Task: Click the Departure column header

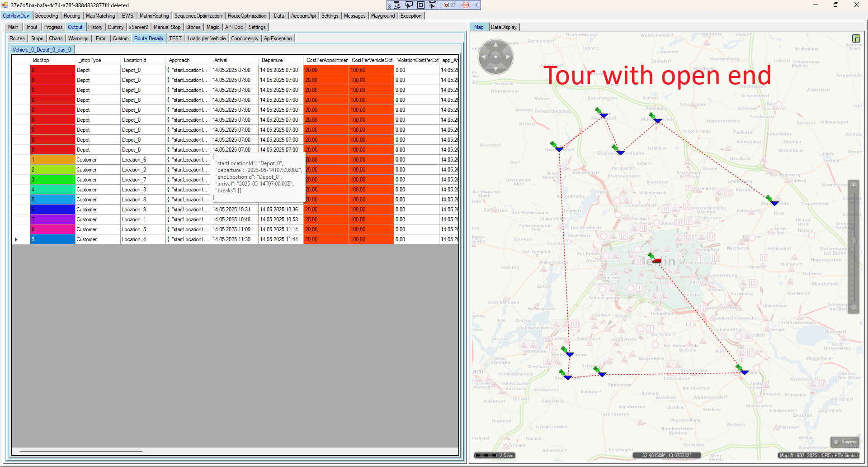Action: point(272,60)
